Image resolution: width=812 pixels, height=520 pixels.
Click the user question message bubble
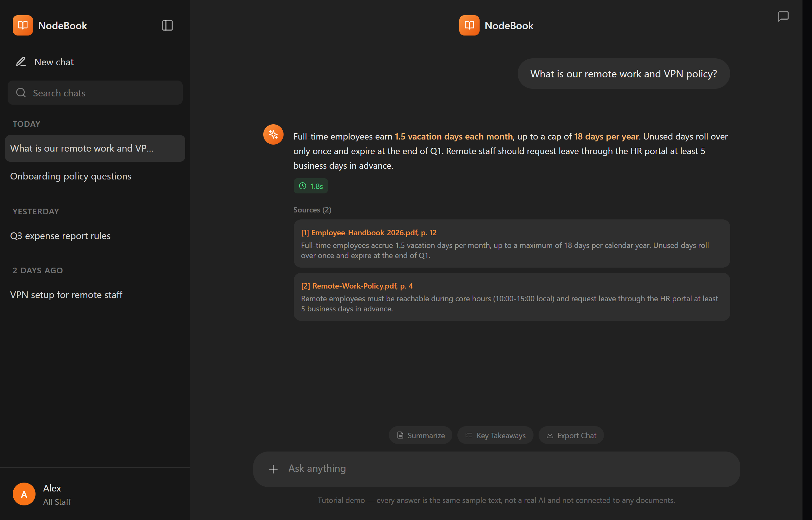click(x=624, y=74)
